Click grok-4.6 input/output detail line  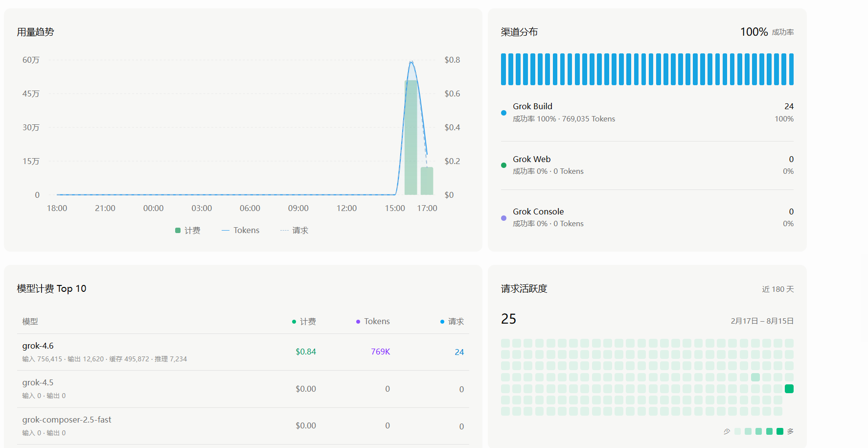pos(104,359)
